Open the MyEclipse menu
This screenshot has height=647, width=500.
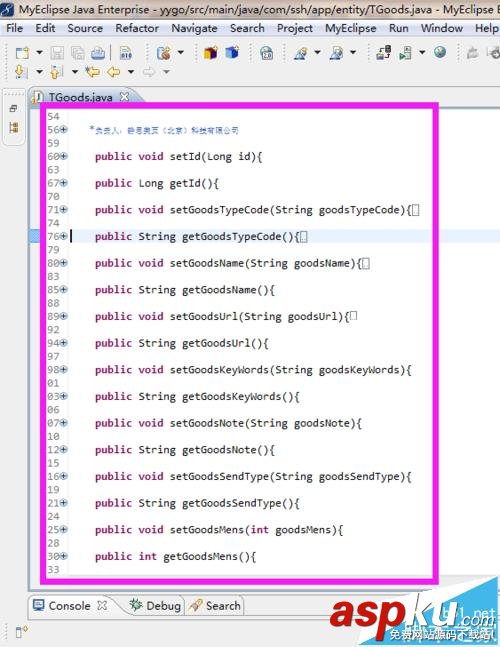click(x=351, y=28)
